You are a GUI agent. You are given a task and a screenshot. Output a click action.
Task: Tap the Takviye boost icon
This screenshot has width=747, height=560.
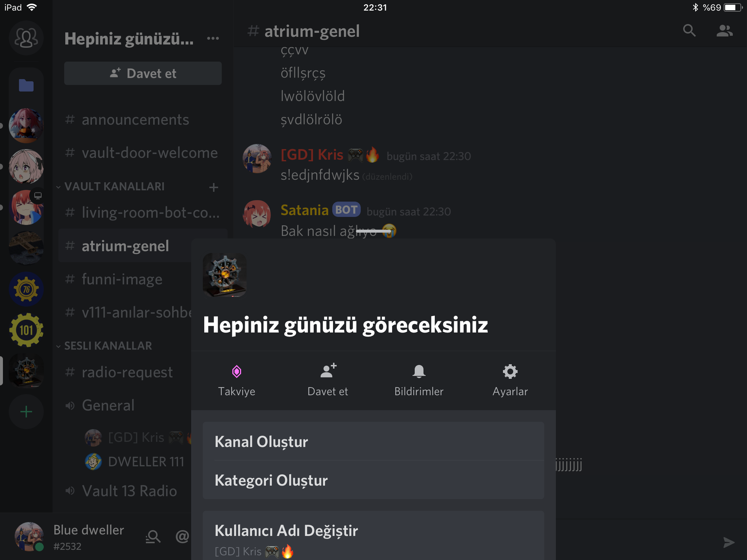point(237,372)
